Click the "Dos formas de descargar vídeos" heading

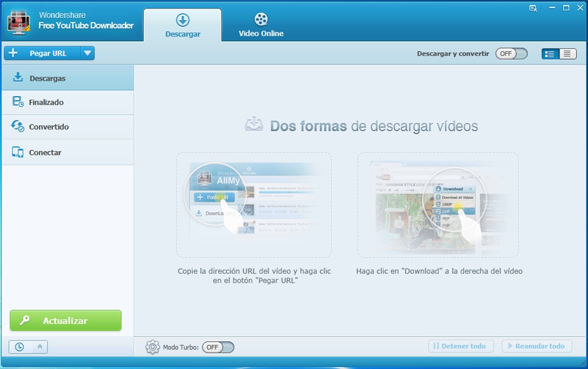pos(374,126)
